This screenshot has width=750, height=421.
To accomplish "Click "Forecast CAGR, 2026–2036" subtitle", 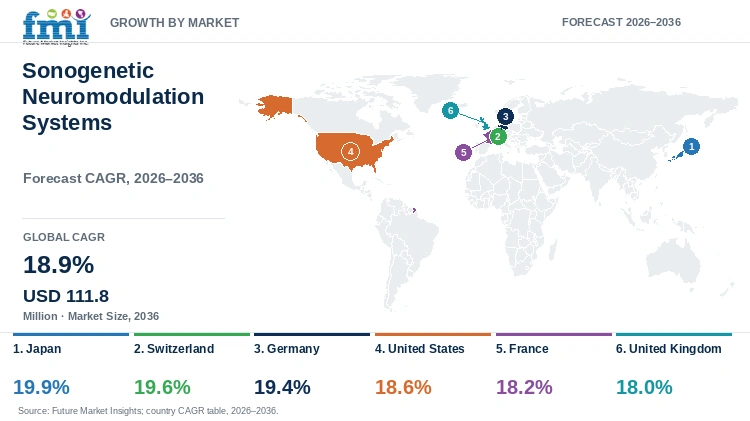I will [x=113, y=178].
